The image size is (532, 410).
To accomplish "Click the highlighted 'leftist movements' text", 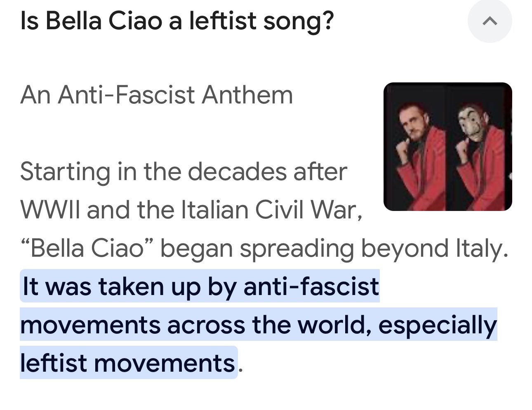I will 127,363.
